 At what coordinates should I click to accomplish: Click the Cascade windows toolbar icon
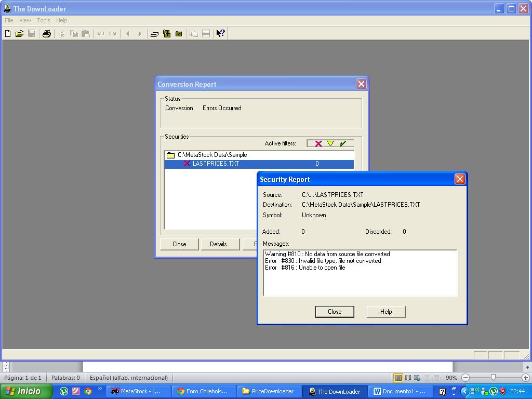pyautogui.click(x=194, y=34)
